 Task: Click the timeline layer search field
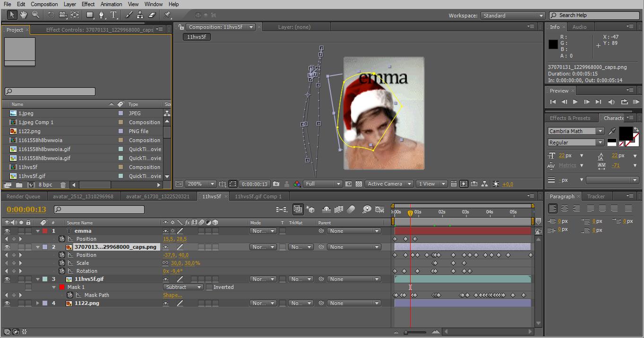click(99, 210)
